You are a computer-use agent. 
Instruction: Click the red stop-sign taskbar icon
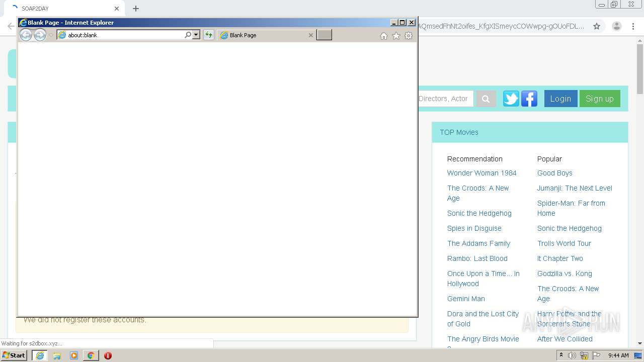pos(108,355)
